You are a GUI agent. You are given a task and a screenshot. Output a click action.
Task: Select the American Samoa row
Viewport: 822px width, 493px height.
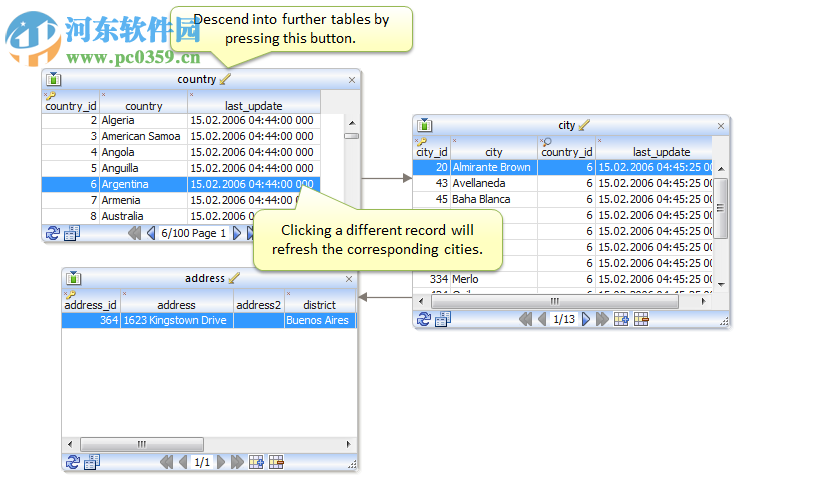[181, 136]
